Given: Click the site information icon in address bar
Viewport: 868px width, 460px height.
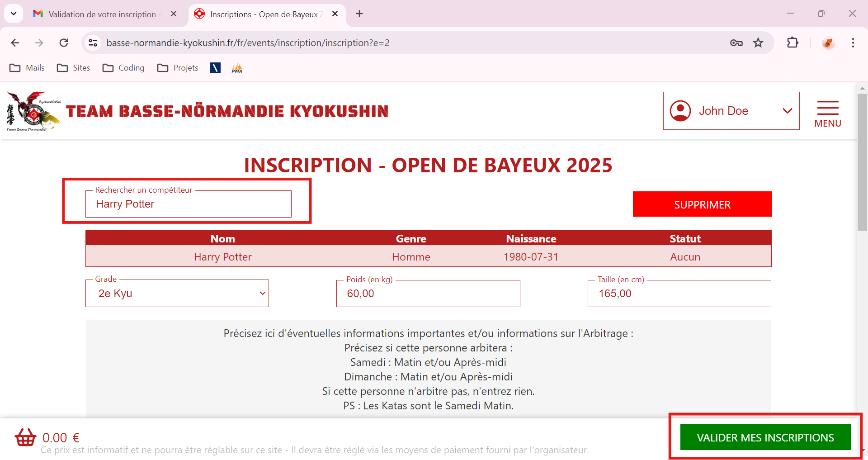Looking at the screenshot, I should [93, 43].
